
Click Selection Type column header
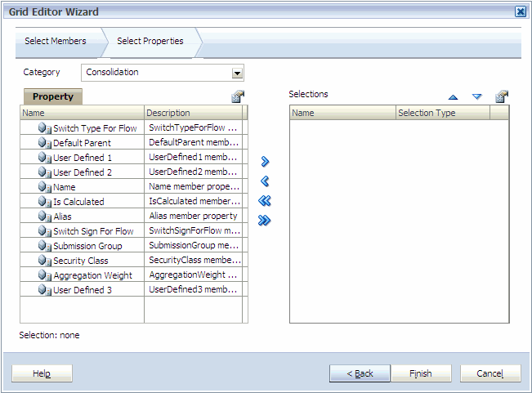coord(443,113)
